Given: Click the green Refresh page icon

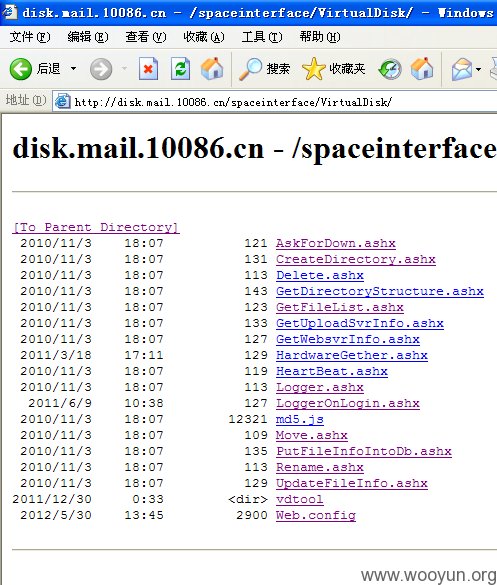Looking at the screenshot, I should click(x=181, y=69).
